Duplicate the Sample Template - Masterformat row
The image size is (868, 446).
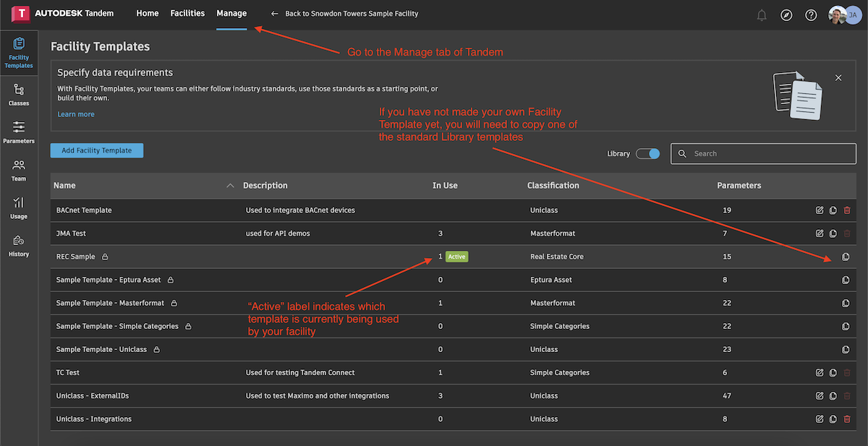pyautogui.click(x=846, y=303)
